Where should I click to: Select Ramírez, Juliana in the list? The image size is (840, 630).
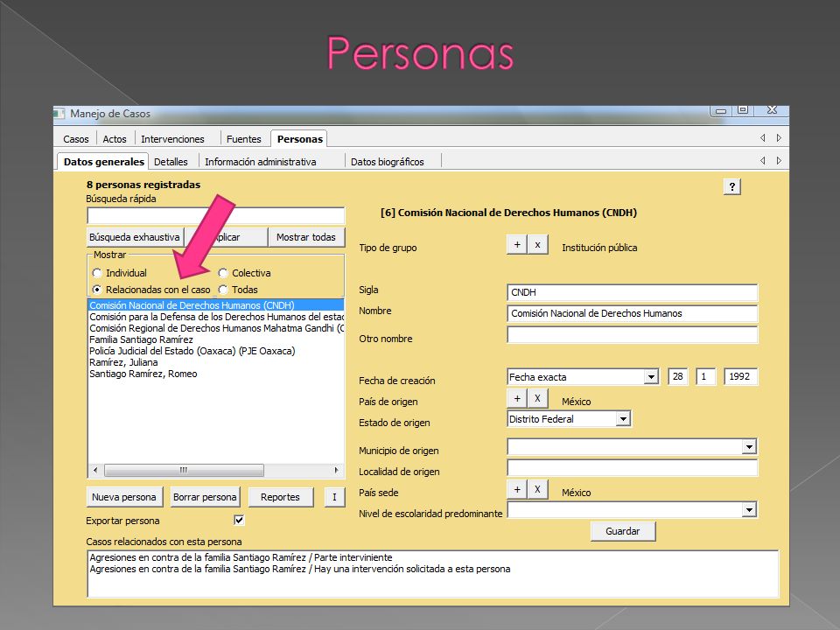215,362
